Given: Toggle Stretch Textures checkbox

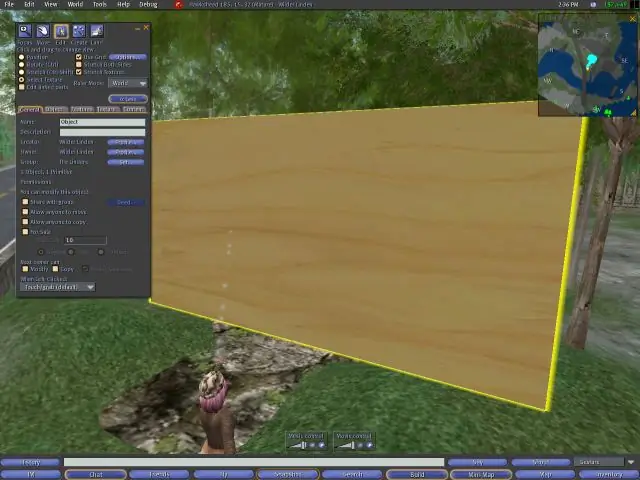Looking at the screenshot, I should click(x=79, y=72).
